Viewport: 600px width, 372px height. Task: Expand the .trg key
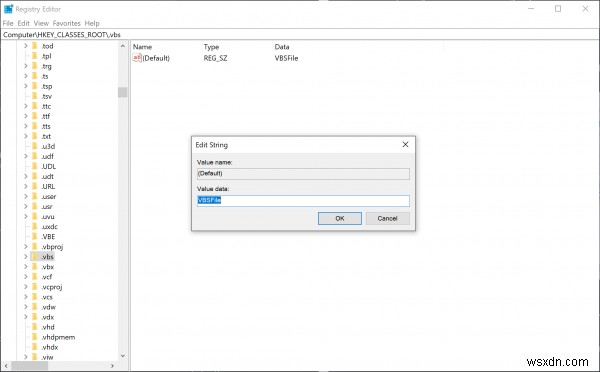26,66
